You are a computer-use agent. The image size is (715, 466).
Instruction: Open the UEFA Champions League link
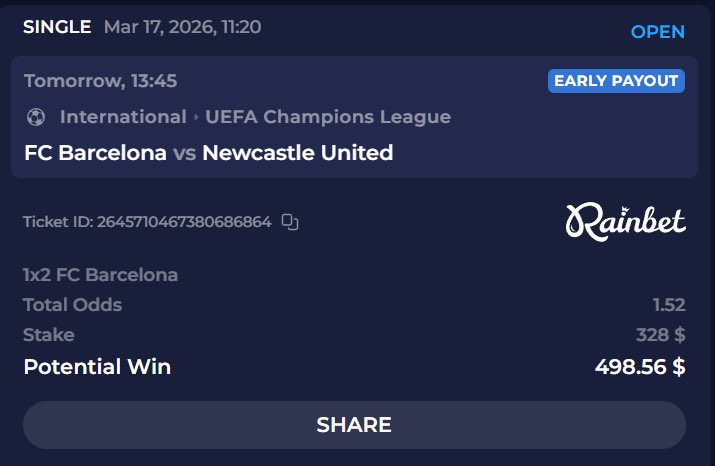(x=328, y=117)
